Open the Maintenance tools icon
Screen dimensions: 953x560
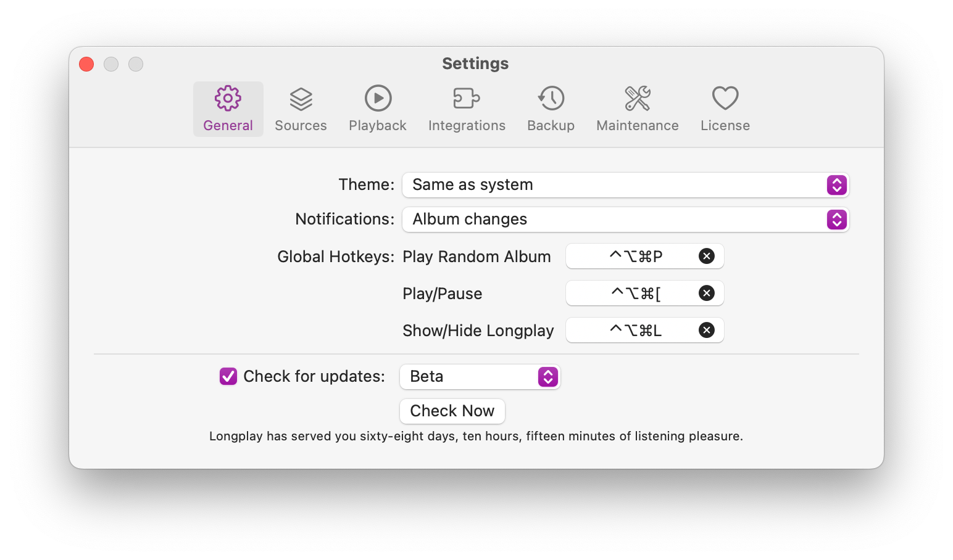click(637, 99)
